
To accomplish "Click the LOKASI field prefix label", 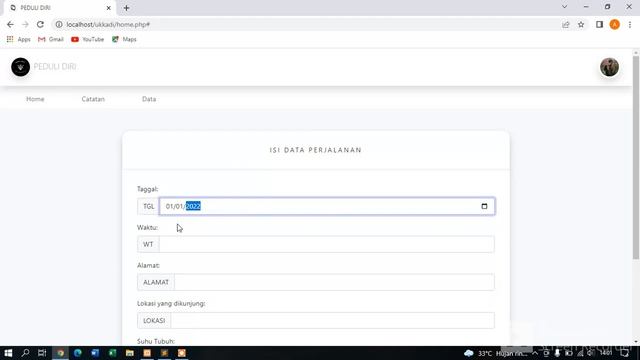I will click(154, 320).
